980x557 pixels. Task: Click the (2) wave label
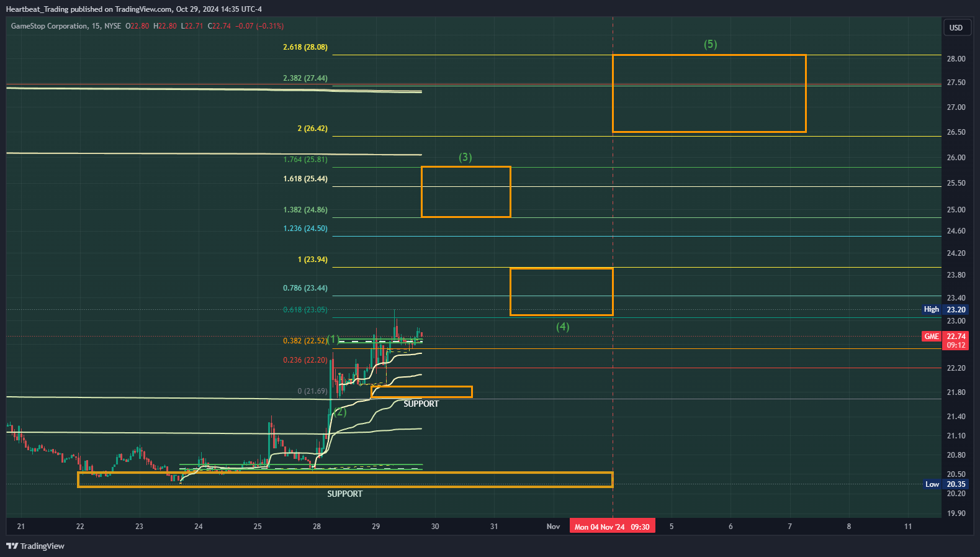[340, 412]
